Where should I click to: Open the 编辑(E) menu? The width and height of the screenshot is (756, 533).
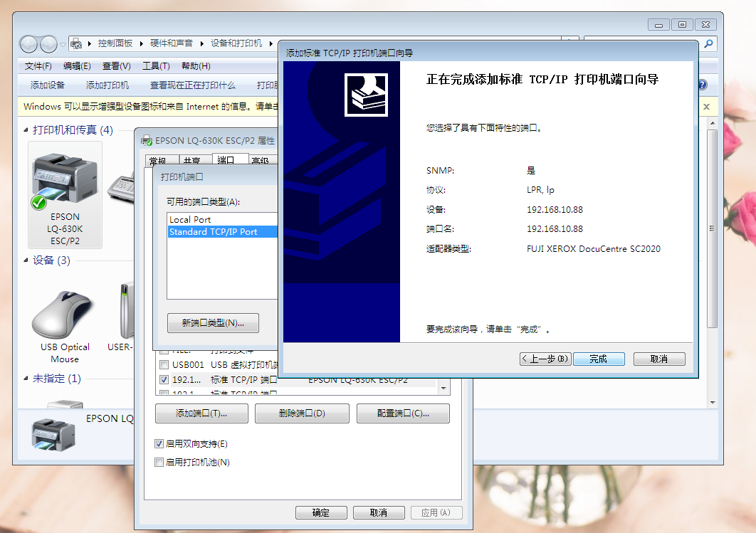point(77,66)
